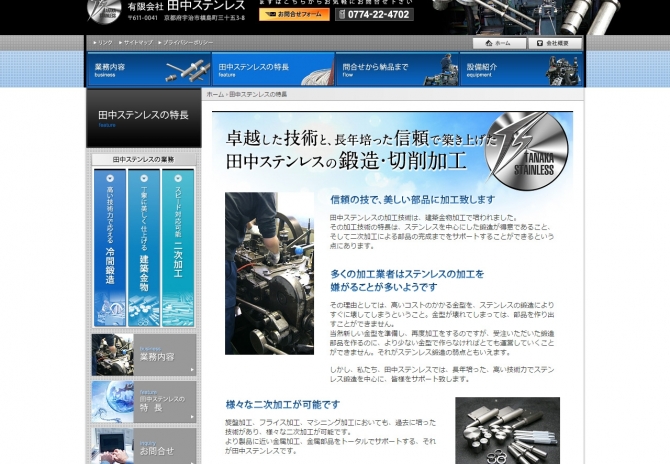Click the heading 信頼の技で、美しい部品に加工致します
The width and height of the screenshot is (670, 464).
[x=412, y=200]
